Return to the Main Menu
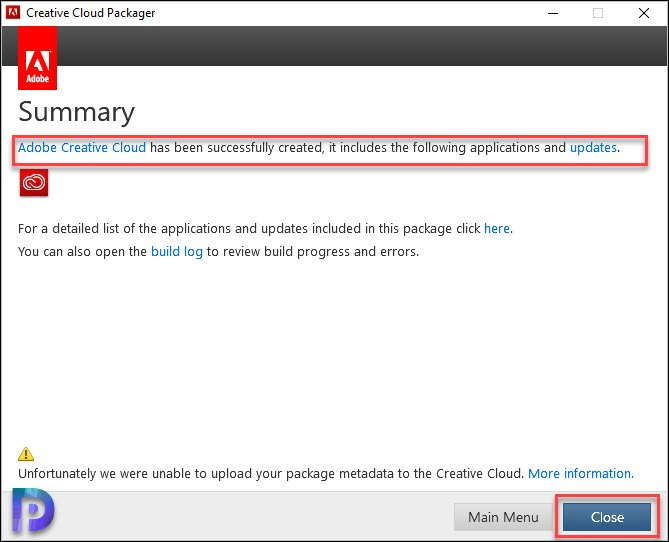669x542 pixels. tap(503, 517)
